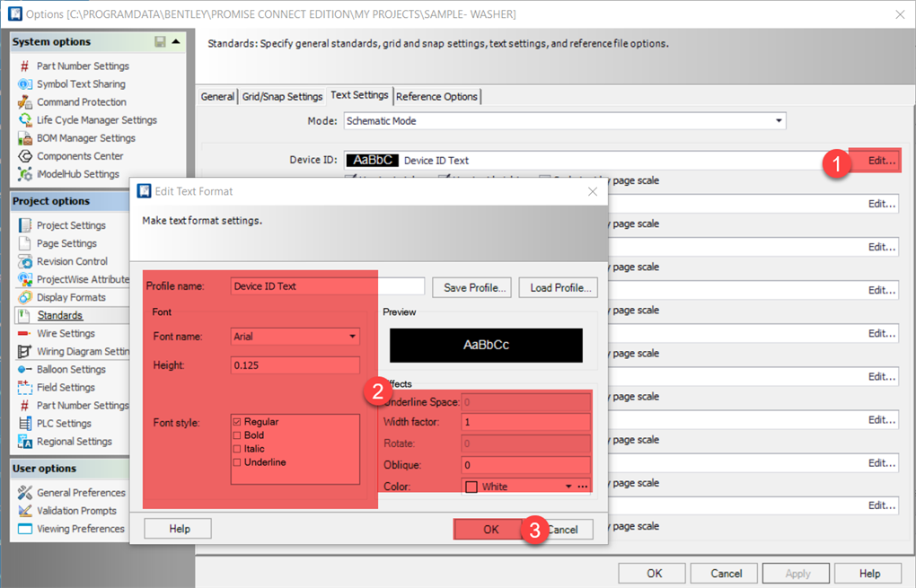
Task: Collapse the System options section arrow
Action: tap(176, 41)
